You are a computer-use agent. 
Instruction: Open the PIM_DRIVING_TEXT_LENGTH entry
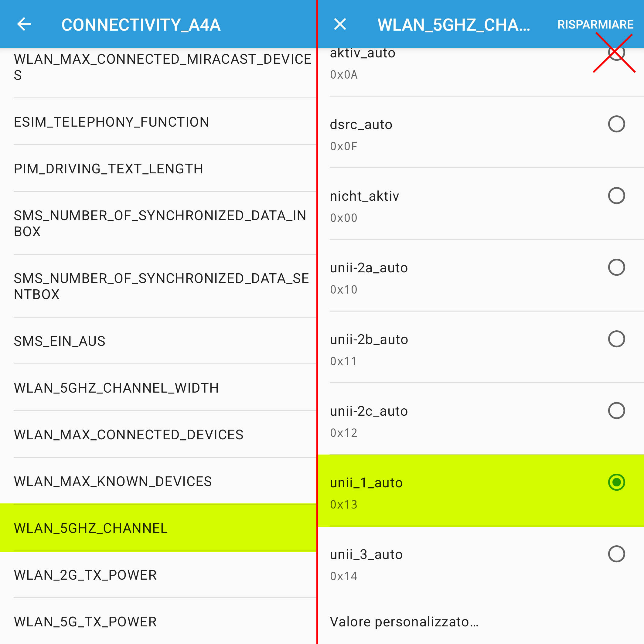[108, 169]
